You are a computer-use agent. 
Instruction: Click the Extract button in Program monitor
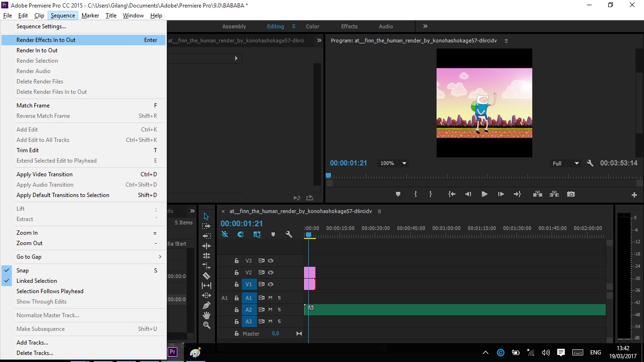[554, 194]
